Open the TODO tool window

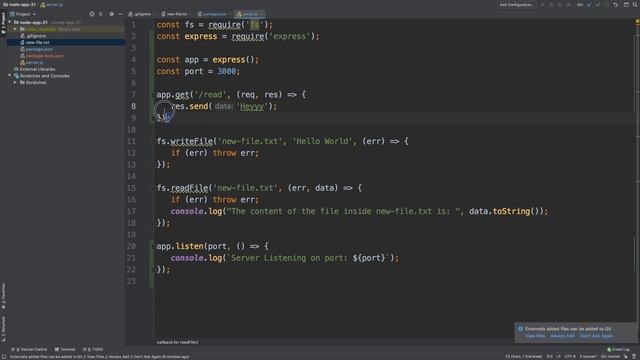(93, 349)
